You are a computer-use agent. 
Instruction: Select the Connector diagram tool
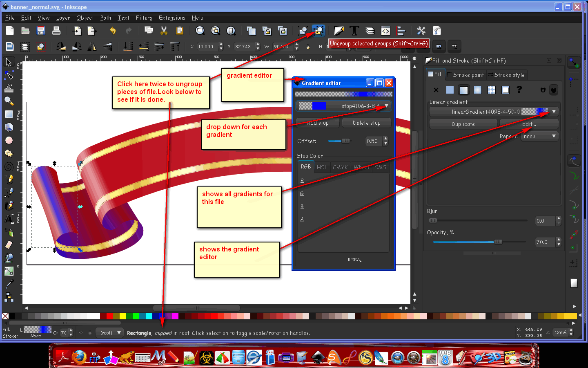coord(9,297)
